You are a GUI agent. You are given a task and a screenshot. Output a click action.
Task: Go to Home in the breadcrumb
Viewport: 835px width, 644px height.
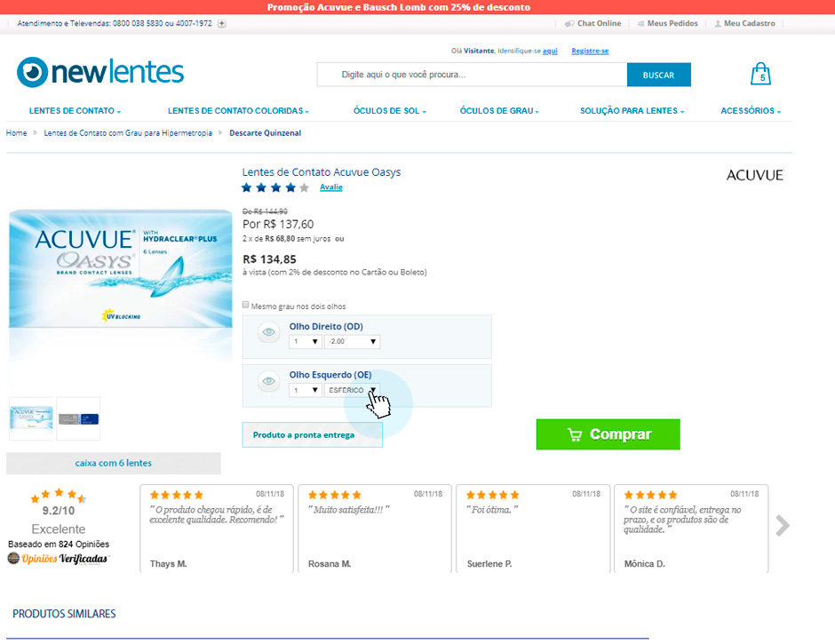pyautogui.click(x=17, y=133)
